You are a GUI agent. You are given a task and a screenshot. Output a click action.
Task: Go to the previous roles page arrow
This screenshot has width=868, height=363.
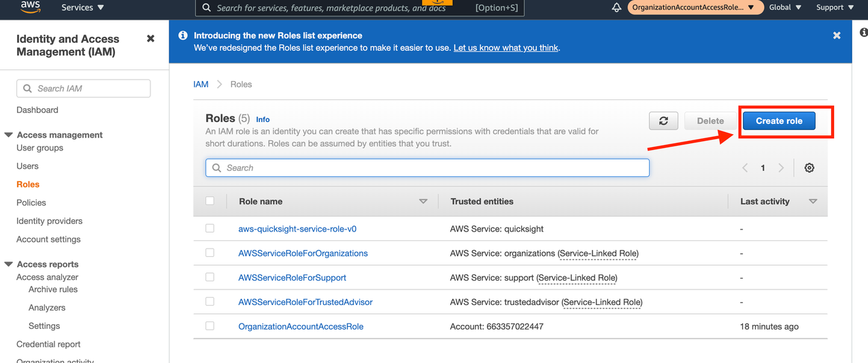(745, 168)
